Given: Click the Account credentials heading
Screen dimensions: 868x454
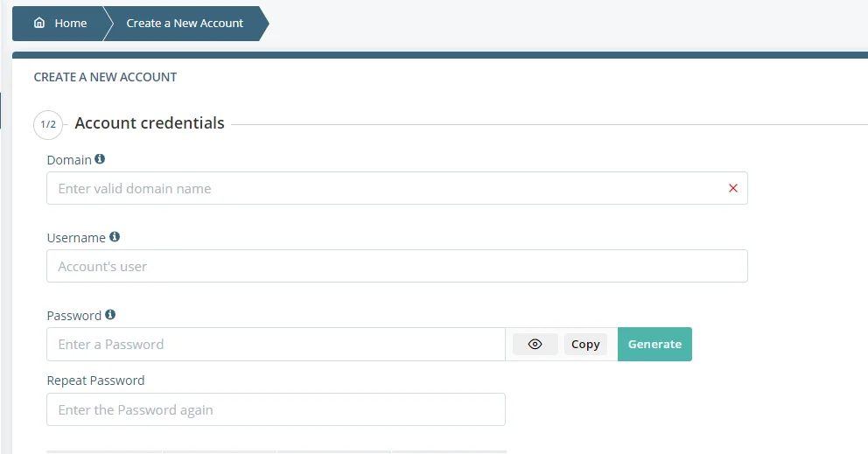Looking at the screenshot, I should 150,123.
